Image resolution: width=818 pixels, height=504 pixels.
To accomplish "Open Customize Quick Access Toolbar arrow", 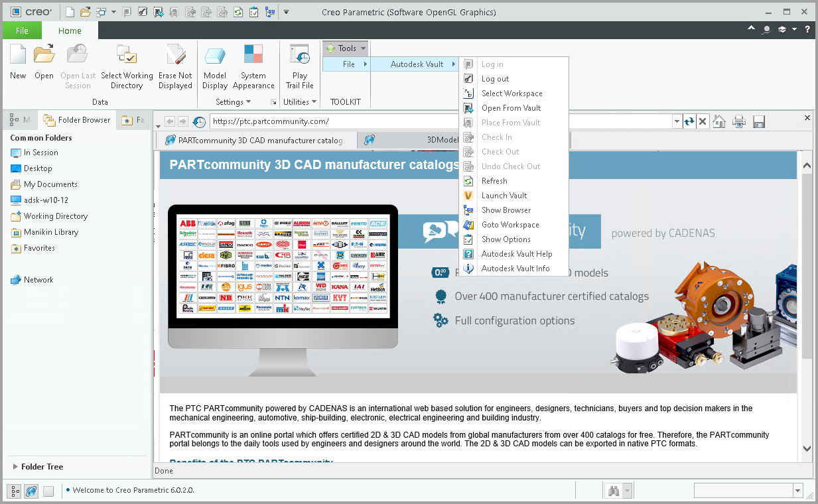I will pos(286,12).
